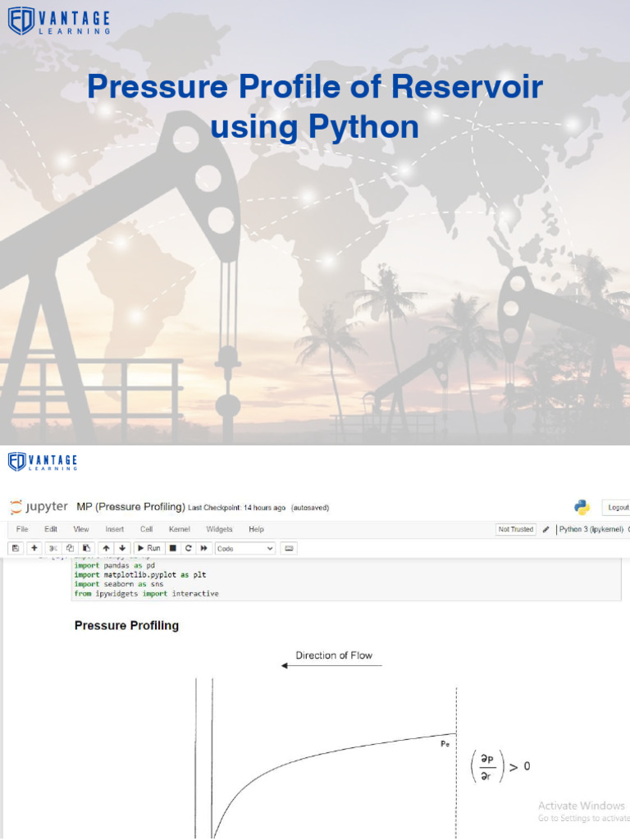Click the Pe label on the curve
This screenshot has width=630, height=840.
(x=445, y=743)
